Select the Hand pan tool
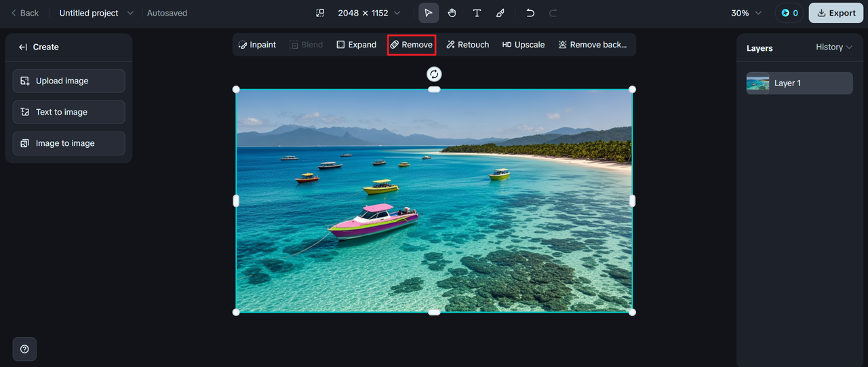868x367 pixels. click(452, 13)
